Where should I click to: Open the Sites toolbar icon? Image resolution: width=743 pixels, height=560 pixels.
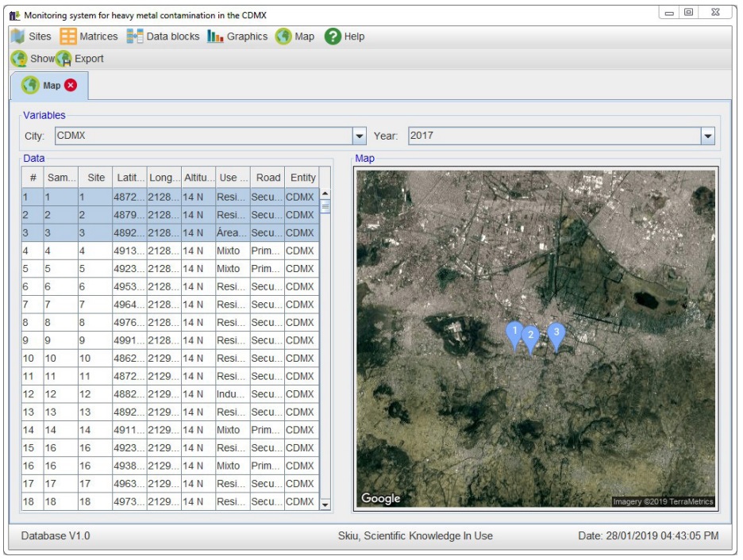[17, 36]
